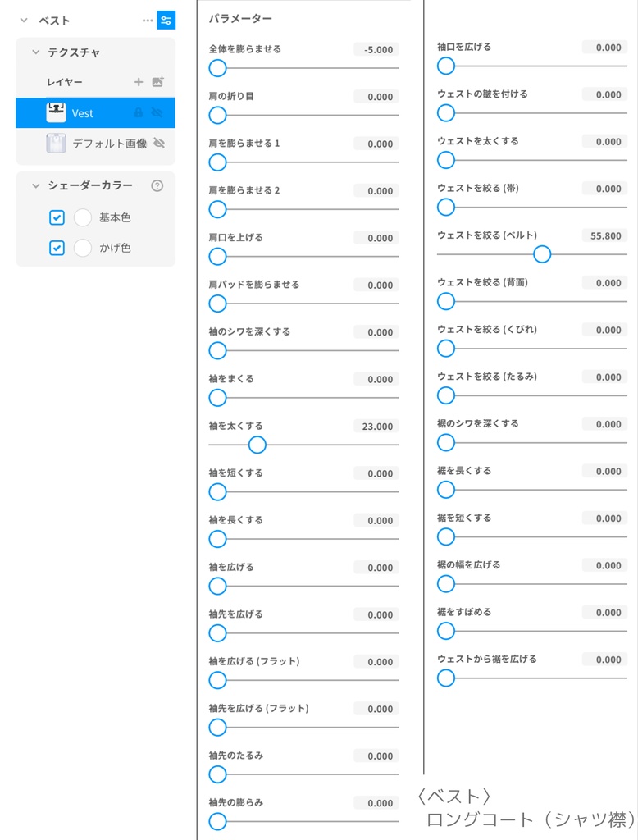Lock the Vest layer

pyautogui.click(x=139, y=113)
